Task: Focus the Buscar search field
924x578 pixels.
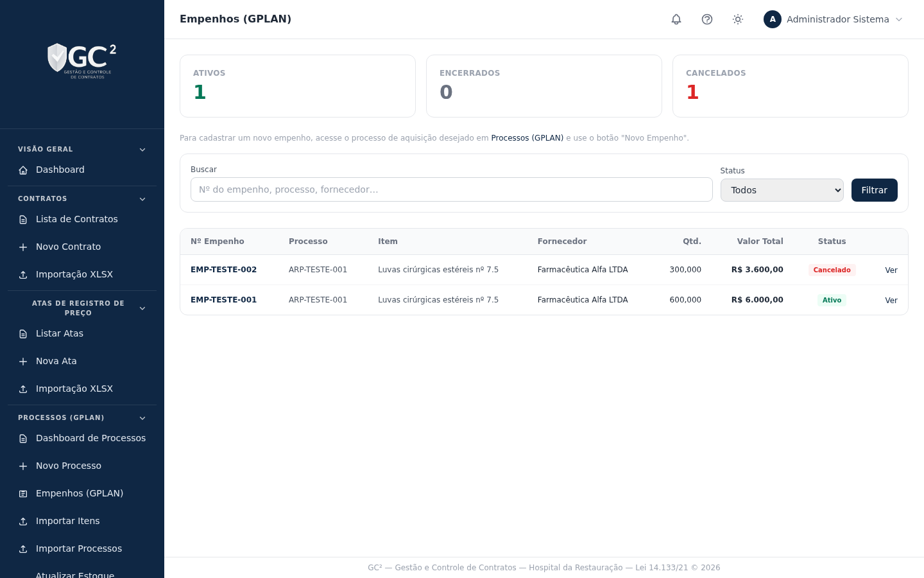Action: pos(452,189)
